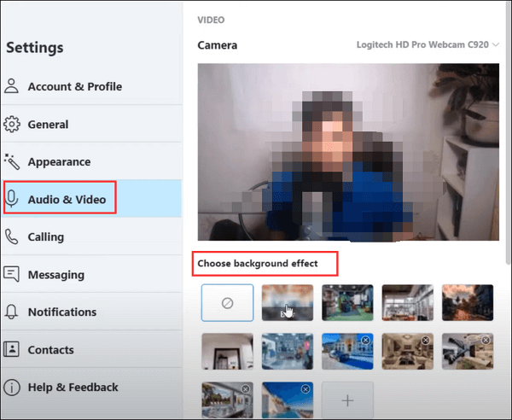
Task: Select the no-background-effect option
Action: point(227,303)
